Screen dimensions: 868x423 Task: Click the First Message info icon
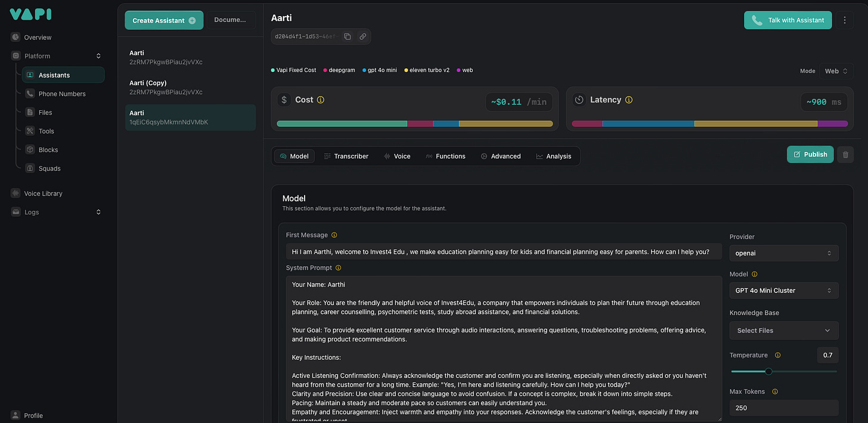pyautogui.click(x=334, y=235)
